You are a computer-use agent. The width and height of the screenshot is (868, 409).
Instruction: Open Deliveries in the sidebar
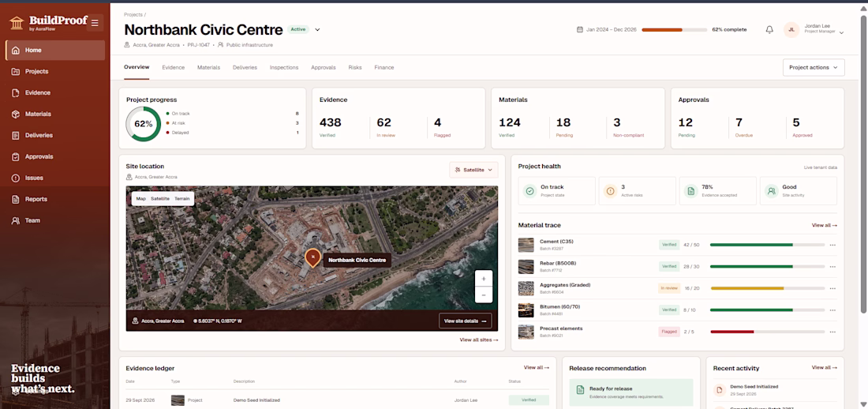click(54, 135)
